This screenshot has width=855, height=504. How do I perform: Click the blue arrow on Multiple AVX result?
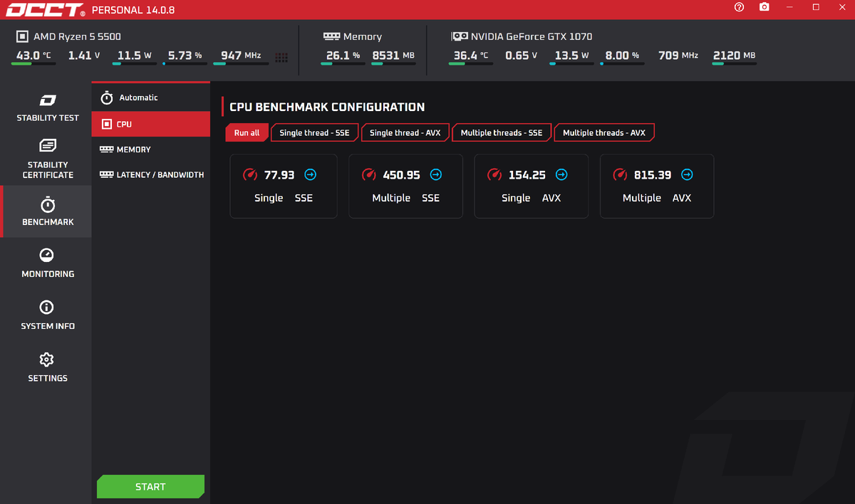pyautogui.click(x=687, y=174)
